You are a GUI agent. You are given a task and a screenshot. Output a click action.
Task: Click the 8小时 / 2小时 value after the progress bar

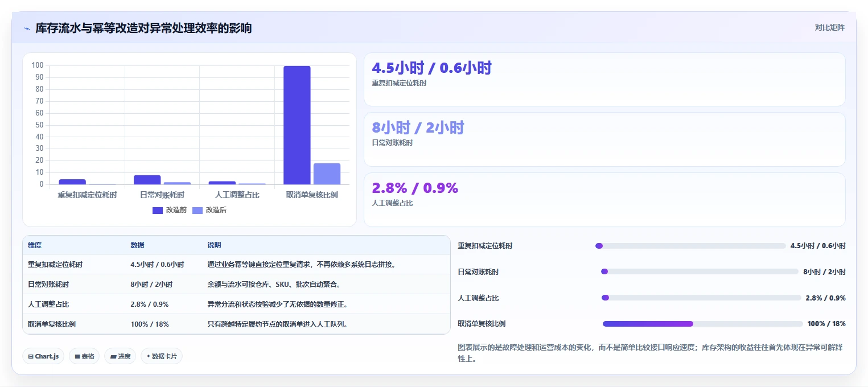(x=824, y=272)
